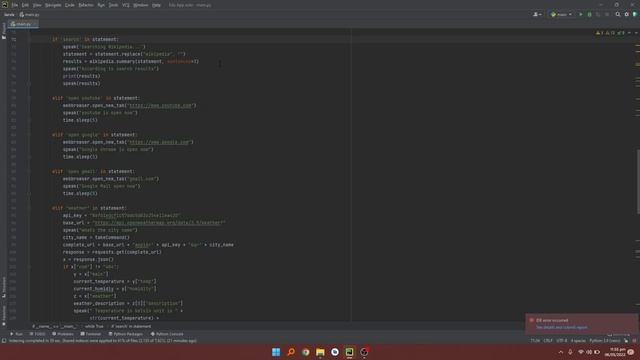
Task: Click the yellow warnings indicator in editor
Action: click(599, 33)
